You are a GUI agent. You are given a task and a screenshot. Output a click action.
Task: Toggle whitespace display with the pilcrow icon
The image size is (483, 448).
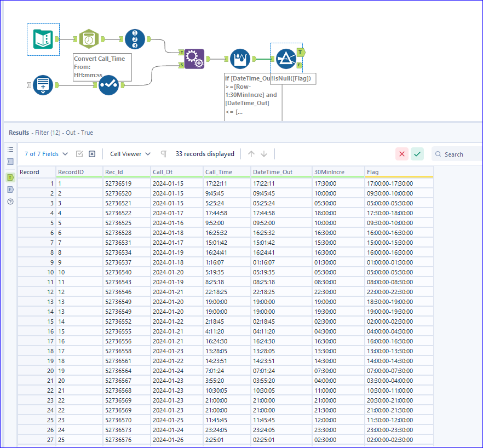[x=163, y=154]
